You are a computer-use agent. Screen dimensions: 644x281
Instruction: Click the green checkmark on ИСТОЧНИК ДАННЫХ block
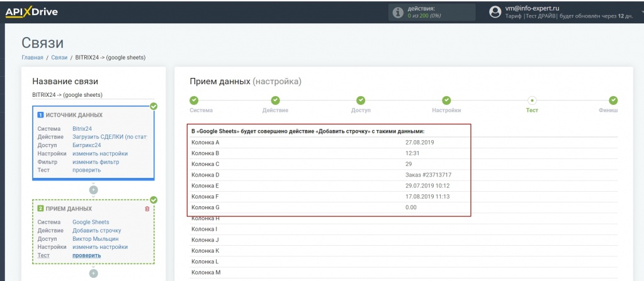pyautogui.click(x=154, y=106)
